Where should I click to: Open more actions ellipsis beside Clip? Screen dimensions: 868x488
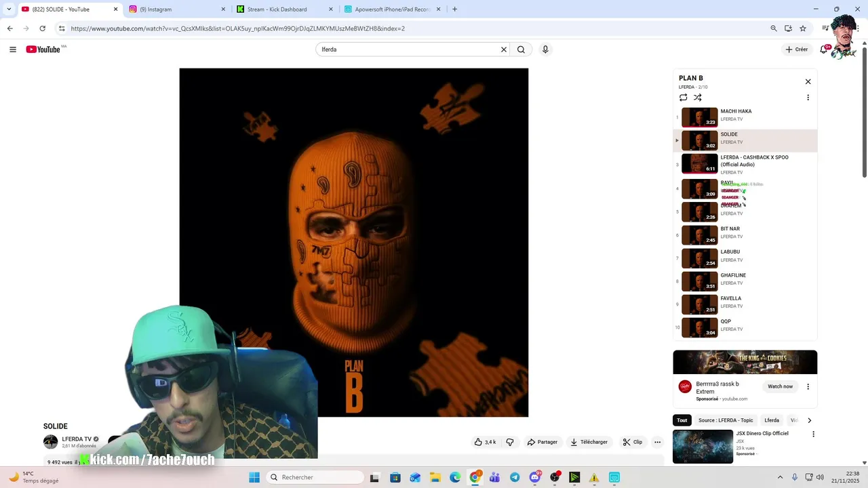[657, 442]
